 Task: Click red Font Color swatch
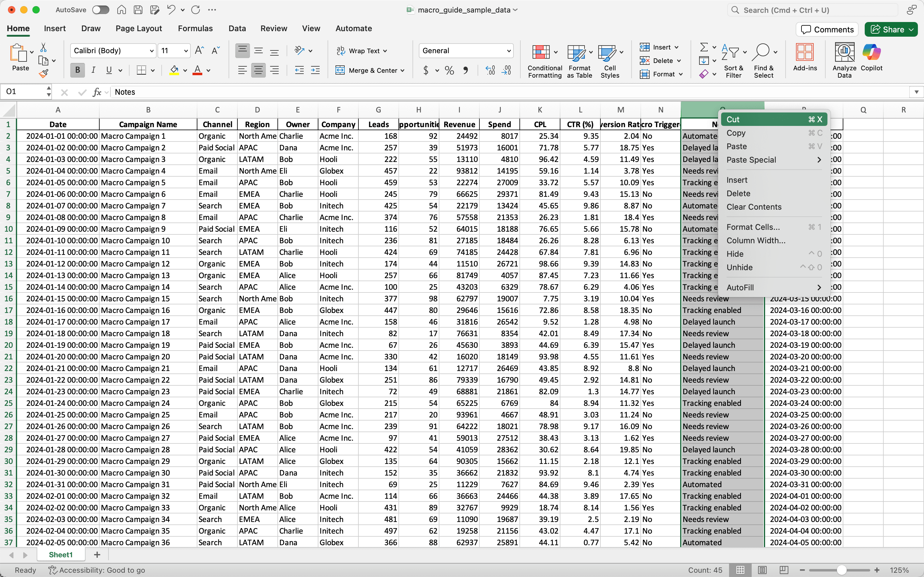pyautogui.click(x=197, y=70)
